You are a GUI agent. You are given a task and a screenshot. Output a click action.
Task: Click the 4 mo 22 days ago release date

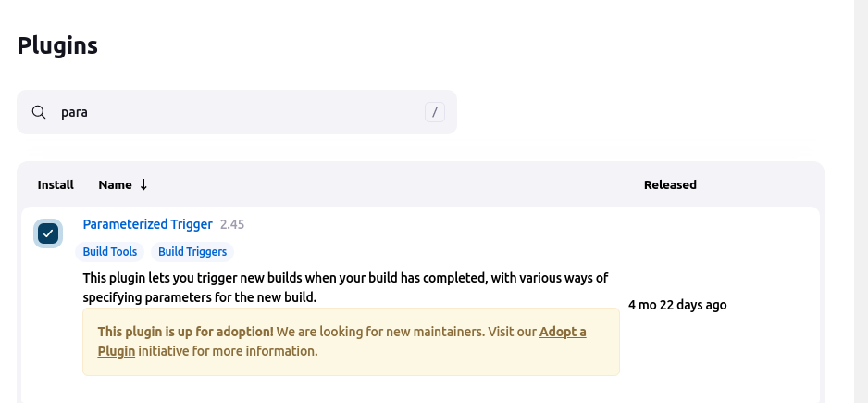677,305
